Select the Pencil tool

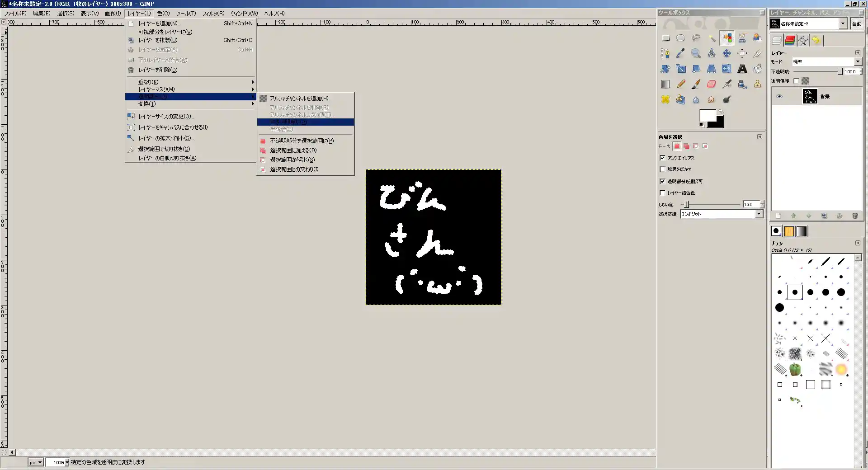tap(681, 84)
